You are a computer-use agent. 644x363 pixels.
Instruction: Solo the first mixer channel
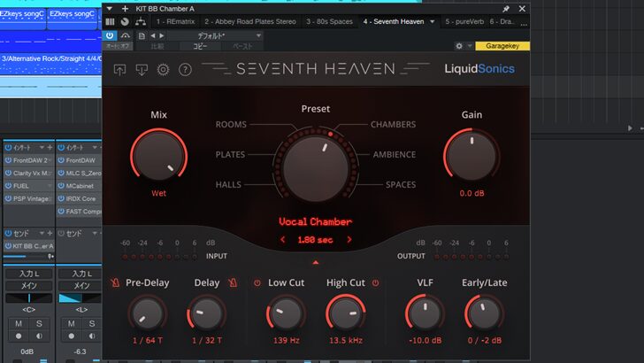click(x=39, y=323)
